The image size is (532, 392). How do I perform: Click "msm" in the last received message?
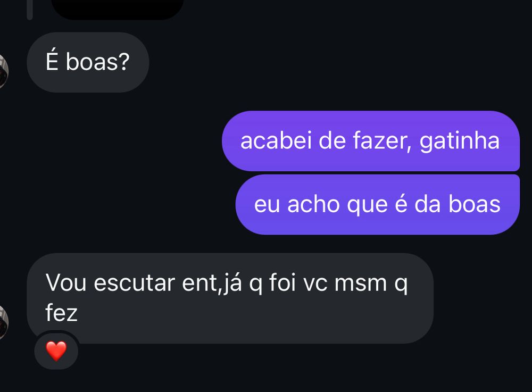(361, 283)
